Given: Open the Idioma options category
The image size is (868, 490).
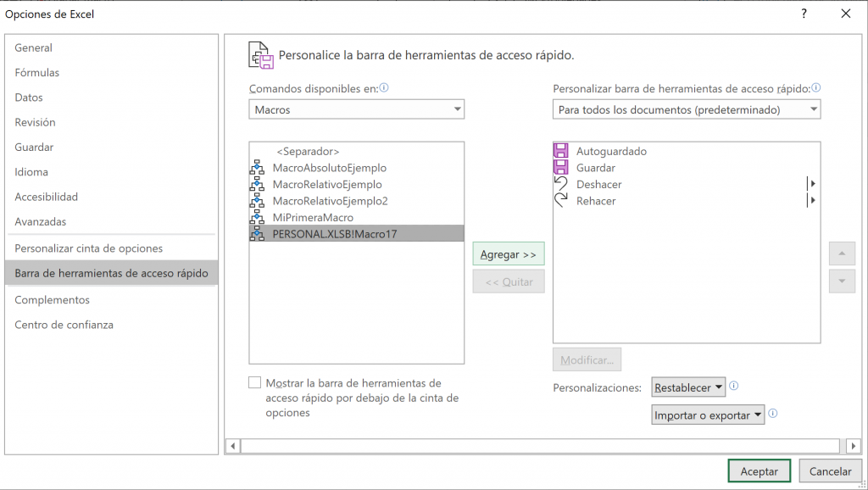Looking at the screenshot, I should pyautogui.click(x=111, y=172).
